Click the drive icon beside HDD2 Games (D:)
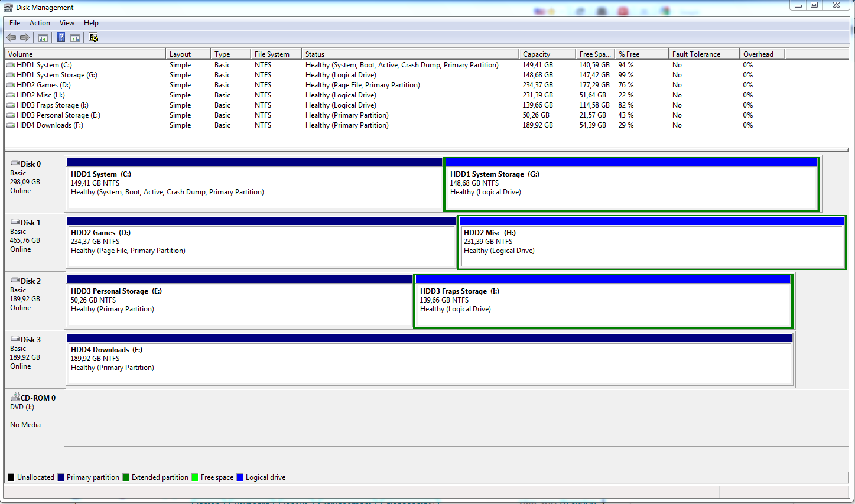Viewport: 855px width, 504px height. tap(11, 85)
